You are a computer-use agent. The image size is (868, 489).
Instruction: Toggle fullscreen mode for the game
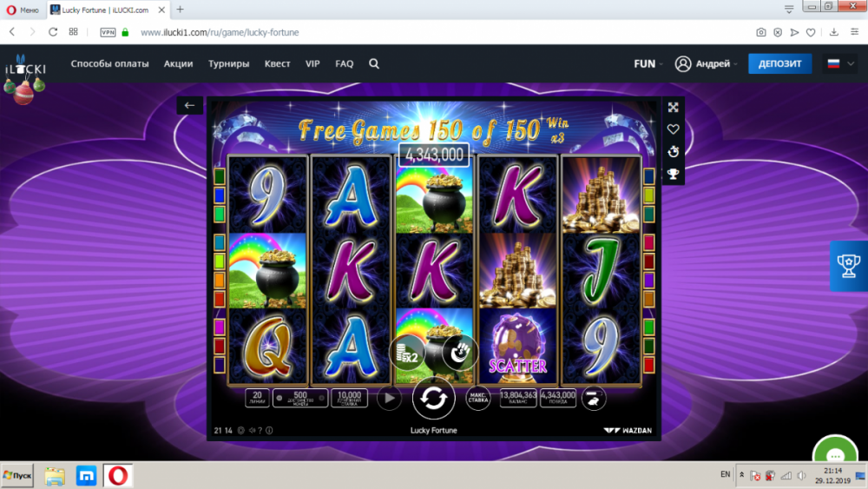674,108
